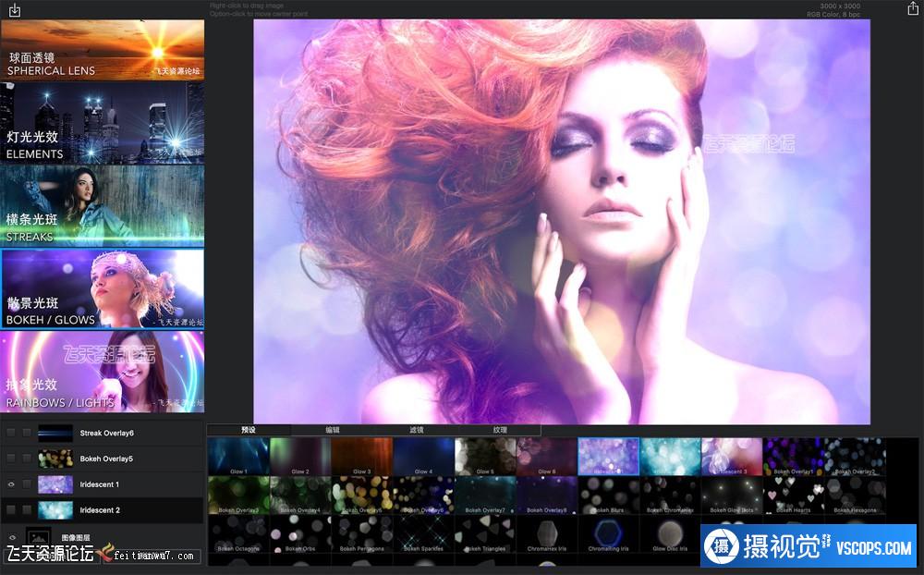
Task: Select the Streaks category banner
Action: point(103,204)
